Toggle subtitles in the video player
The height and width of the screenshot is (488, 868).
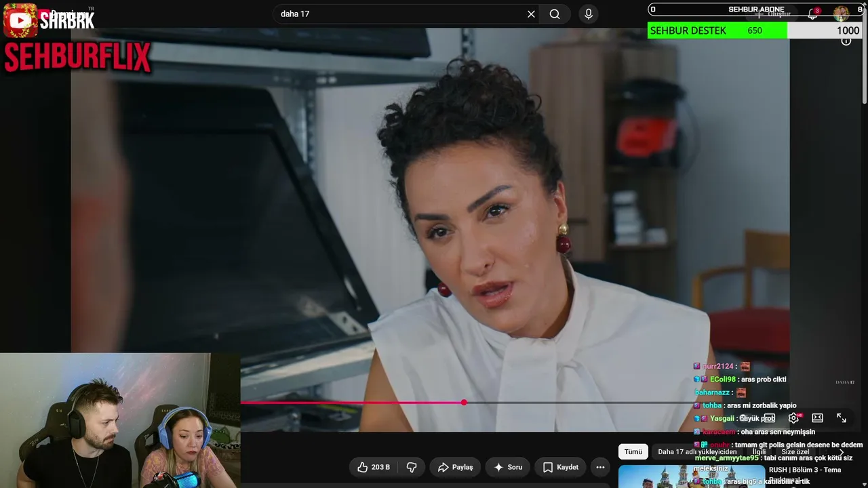769,418
